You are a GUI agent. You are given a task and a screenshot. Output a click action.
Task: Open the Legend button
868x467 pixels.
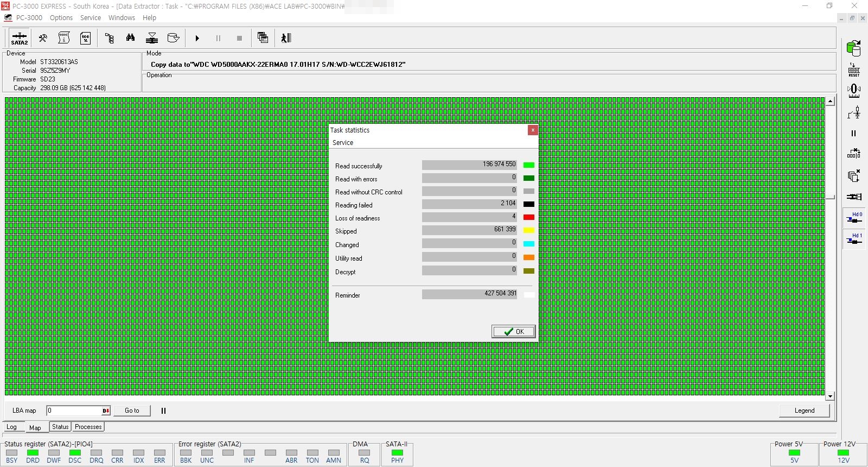[x=805, y=411]
